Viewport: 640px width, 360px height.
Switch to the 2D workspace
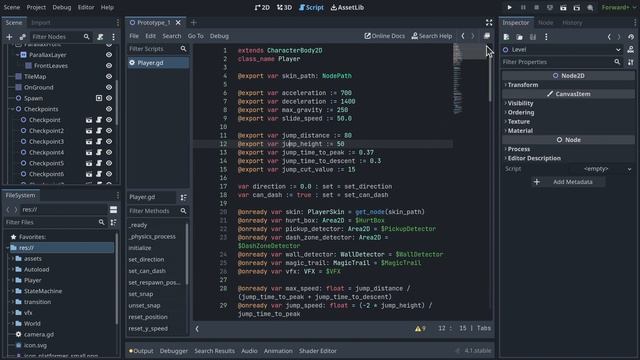point(262,7)
